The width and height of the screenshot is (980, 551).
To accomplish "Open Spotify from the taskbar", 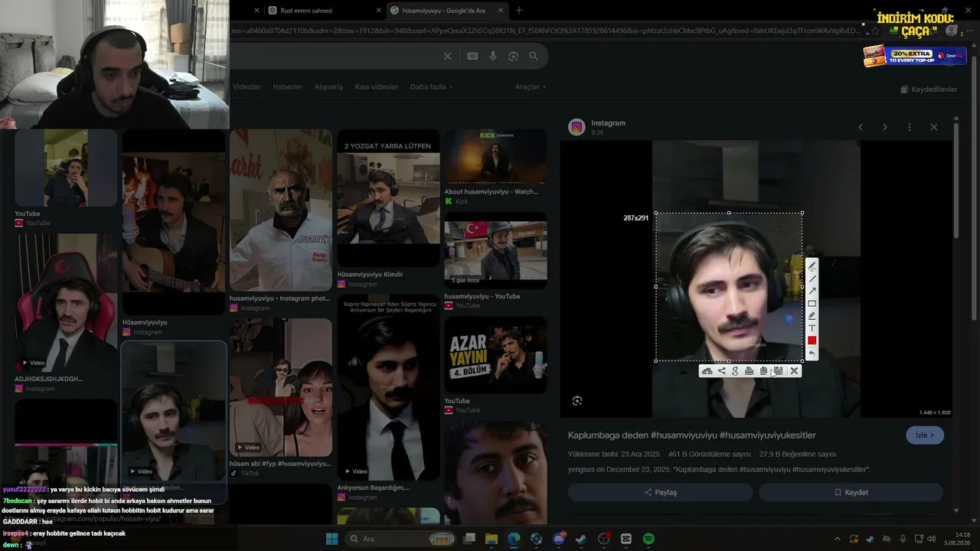I will (648, 539).
